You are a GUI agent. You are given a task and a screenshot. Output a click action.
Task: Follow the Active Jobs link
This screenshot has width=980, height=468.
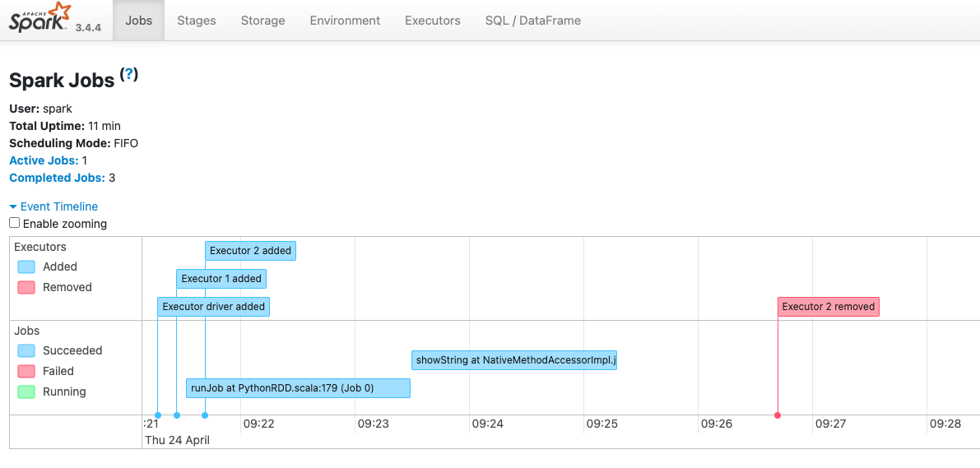[44, 160]
